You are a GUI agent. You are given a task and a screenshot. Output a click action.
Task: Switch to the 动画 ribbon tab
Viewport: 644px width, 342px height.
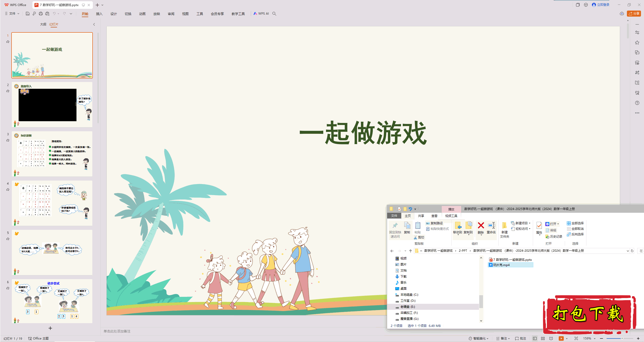[x=142, y=14]
